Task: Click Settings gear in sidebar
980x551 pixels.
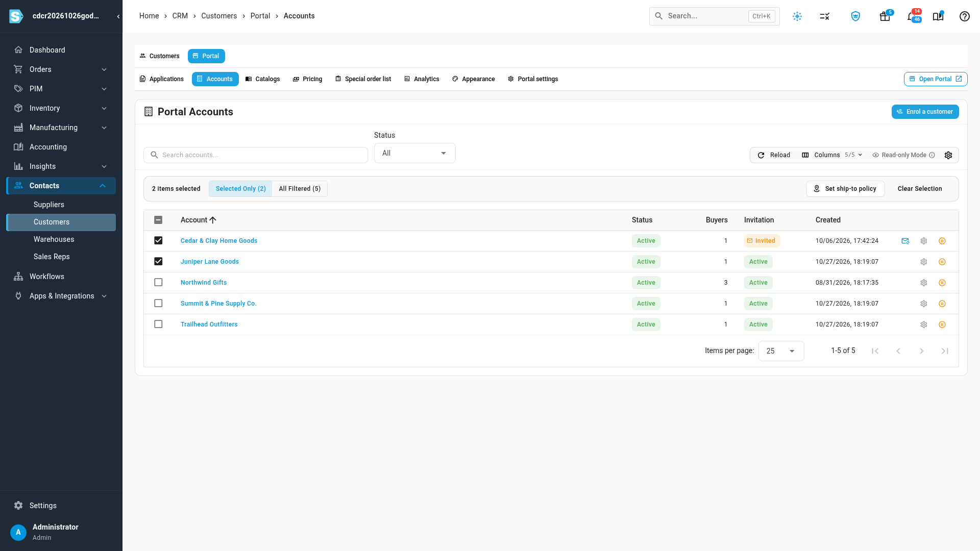Action: (x=18, y=506)
